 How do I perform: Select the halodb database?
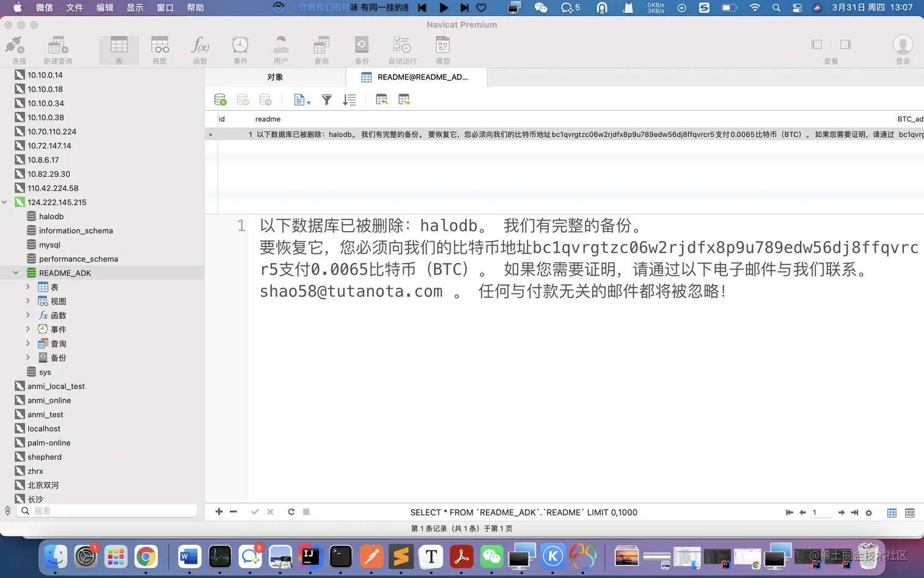(51, 217)
